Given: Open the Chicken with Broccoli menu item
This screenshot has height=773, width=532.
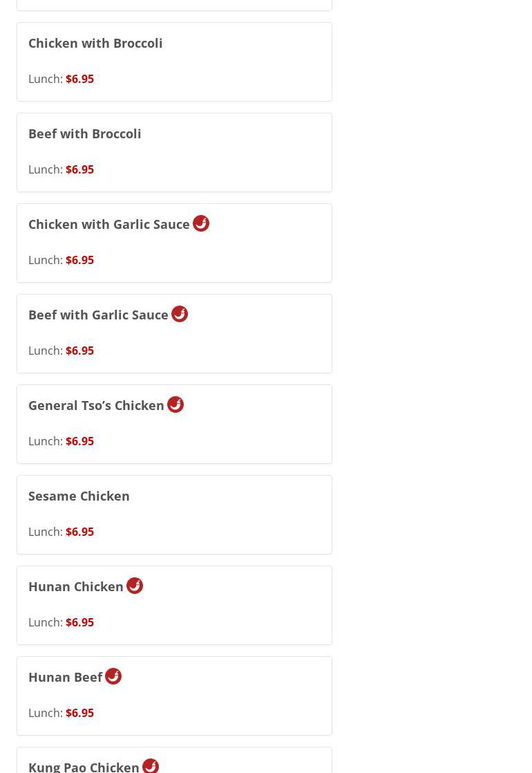Looking at the screenshot, I should coord(95,43).
